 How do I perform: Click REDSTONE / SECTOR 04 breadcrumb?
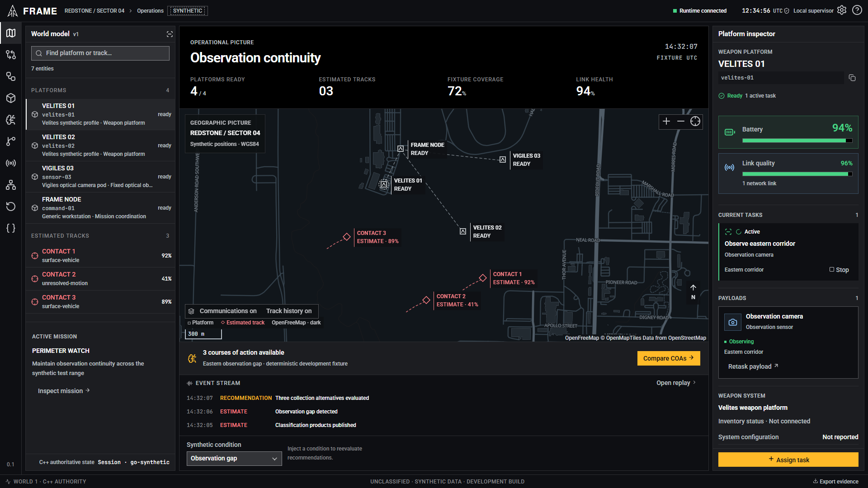[x=94, y=11]
